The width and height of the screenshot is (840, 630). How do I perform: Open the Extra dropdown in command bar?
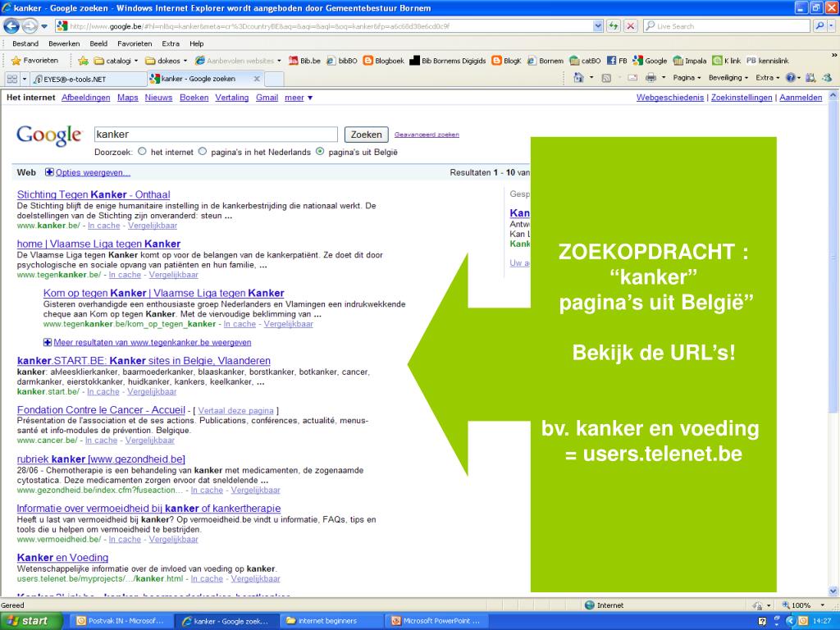pos(767,78)
